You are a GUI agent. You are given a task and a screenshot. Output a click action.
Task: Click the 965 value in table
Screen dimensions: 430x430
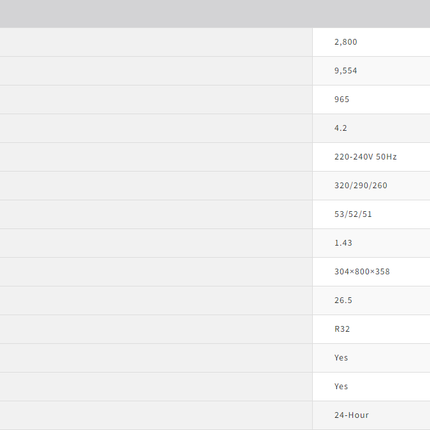coord(371,99)
